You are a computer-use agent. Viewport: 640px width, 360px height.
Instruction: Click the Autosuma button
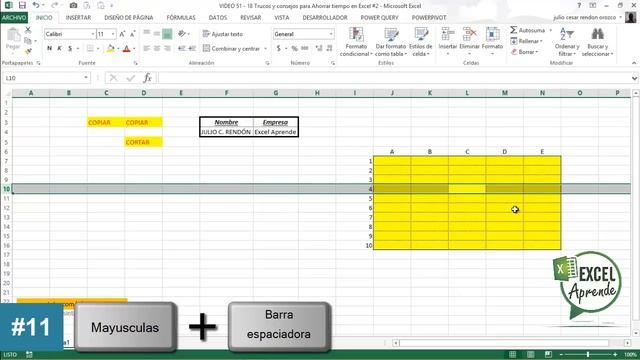(527, 30)
